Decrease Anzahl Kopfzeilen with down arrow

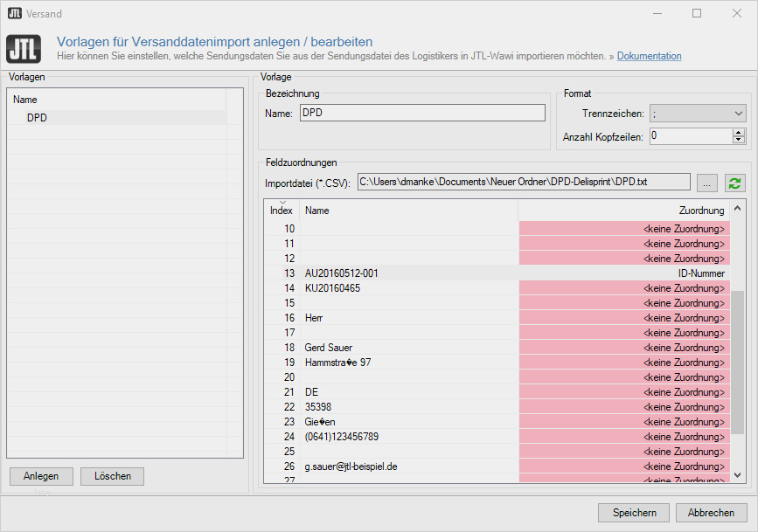pyautogui.click(x=739, y=140)
